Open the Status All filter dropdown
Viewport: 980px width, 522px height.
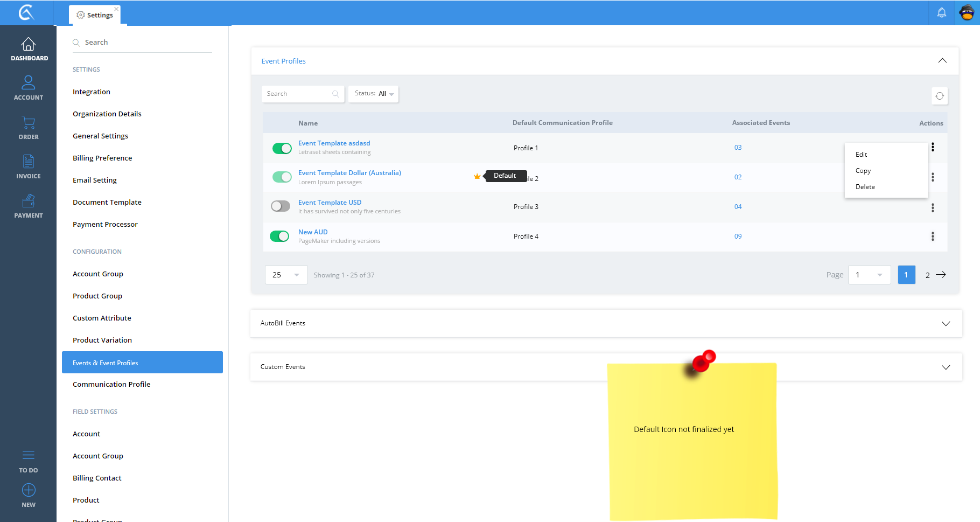[x=373, y=94]
